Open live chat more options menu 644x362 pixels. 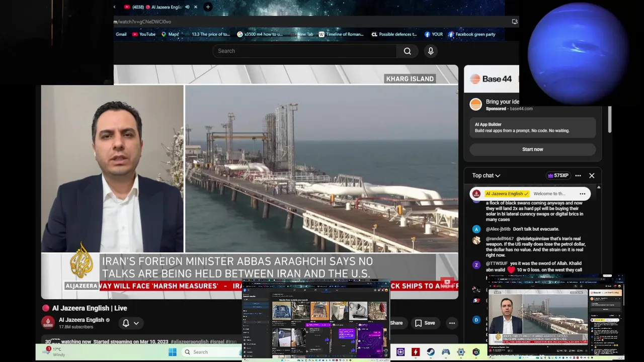point(578,175)
